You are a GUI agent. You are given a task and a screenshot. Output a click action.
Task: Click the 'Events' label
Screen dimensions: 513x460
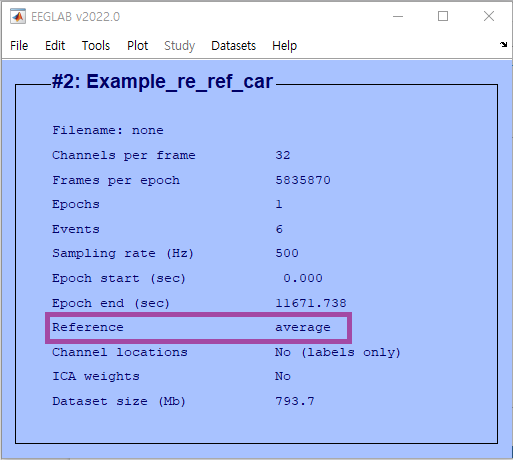pos(76,229)
